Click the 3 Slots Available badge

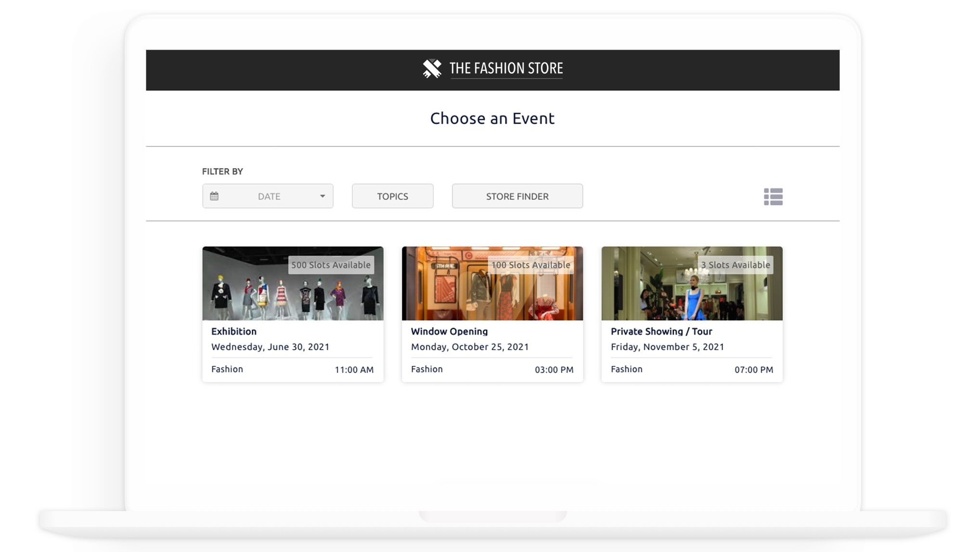click(735, 265)
